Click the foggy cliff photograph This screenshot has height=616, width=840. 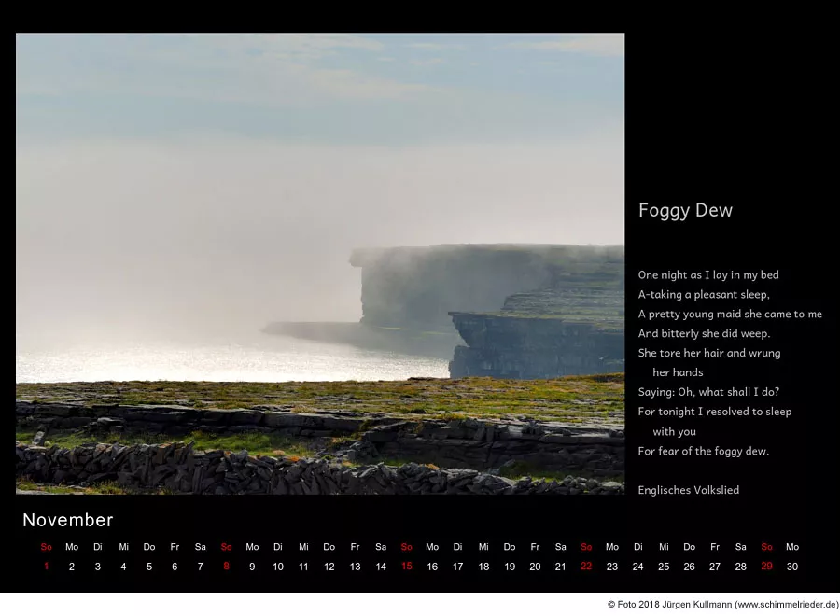(320, 263)
